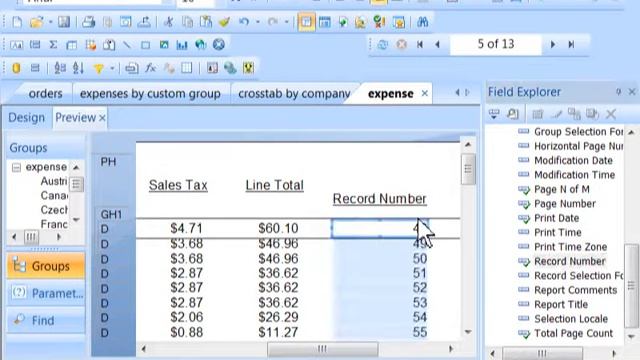
Task: Click the report's vertical scrollbar thumb
Action: [468, 169]
